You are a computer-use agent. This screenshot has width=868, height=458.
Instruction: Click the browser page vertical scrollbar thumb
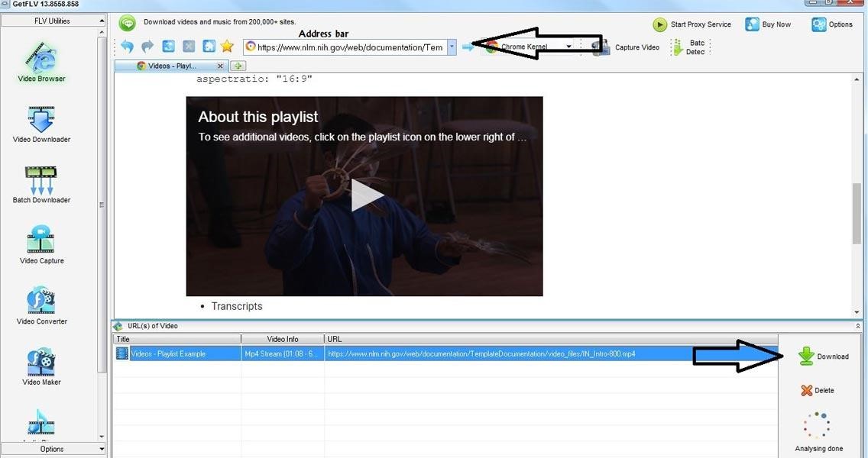(857, 213)
